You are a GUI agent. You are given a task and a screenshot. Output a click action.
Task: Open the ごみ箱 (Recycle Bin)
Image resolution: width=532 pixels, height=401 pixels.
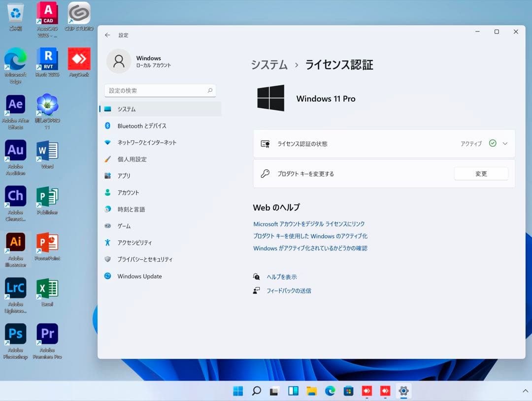(15, 12)
